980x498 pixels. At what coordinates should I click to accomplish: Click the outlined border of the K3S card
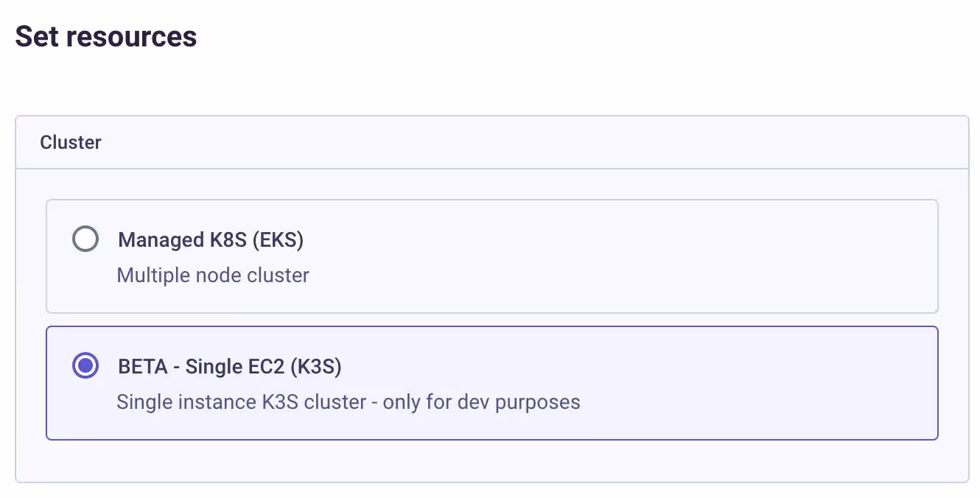(492, 326)
